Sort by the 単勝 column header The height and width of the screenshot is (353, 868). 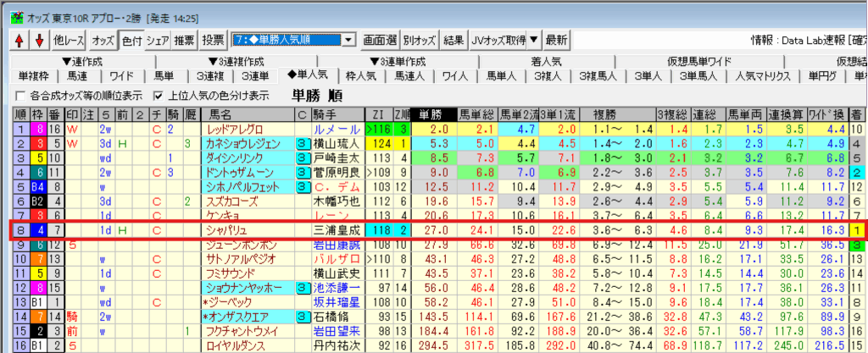(x=430, y=113)
